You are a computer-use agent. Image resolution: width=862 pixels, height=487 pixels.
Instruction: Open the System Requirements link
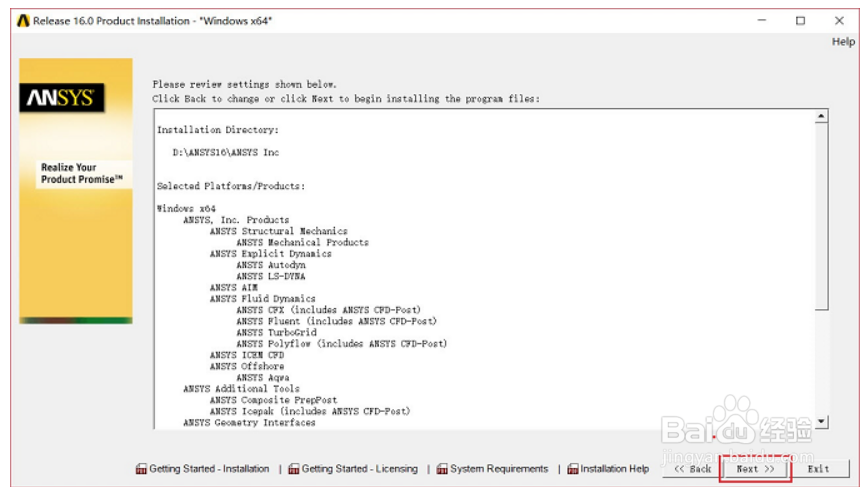pyautogui.click(x=499, y=469)
